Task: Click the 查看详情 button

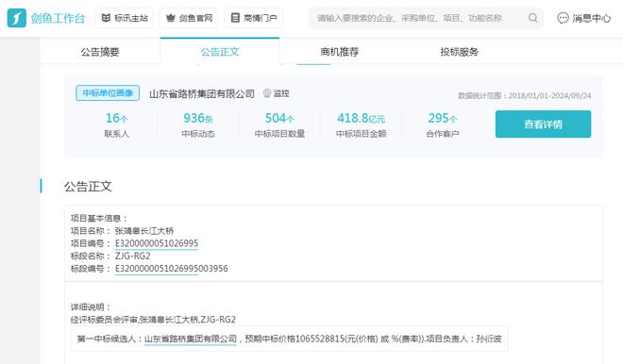Action: coord(543,124)
